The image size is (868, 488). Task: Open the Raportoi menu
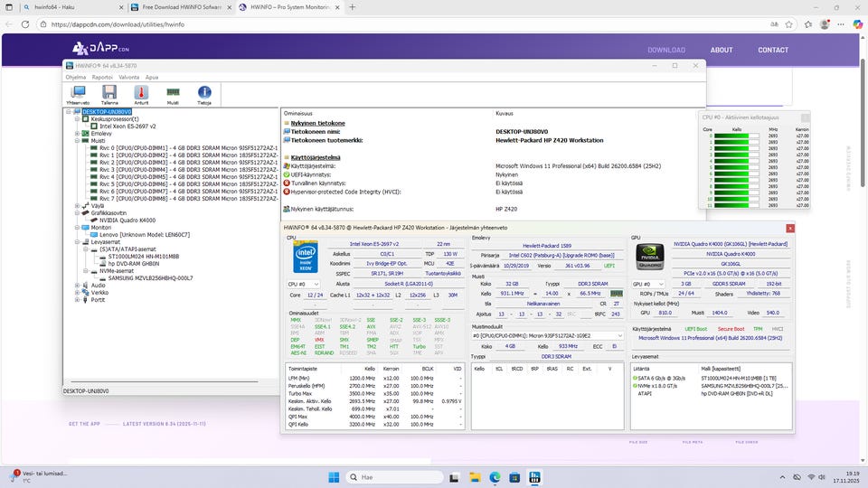click(x=101, y=77)
